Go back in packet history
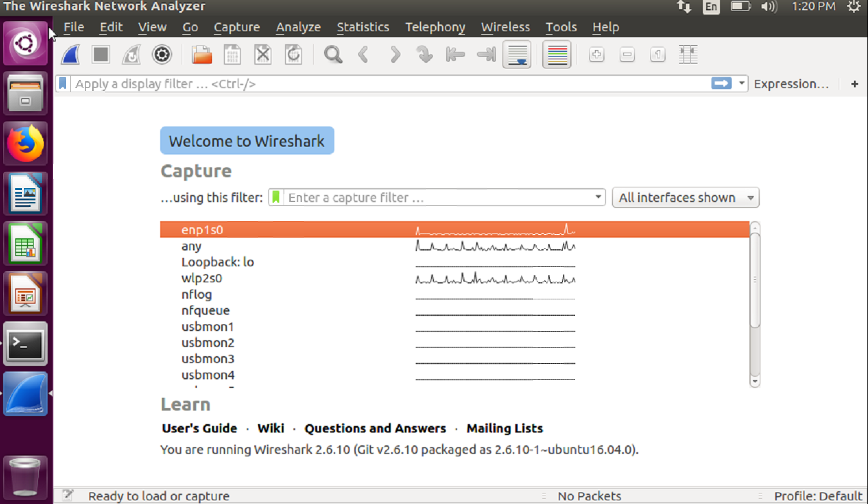The image size is (868, 504). 364,55
